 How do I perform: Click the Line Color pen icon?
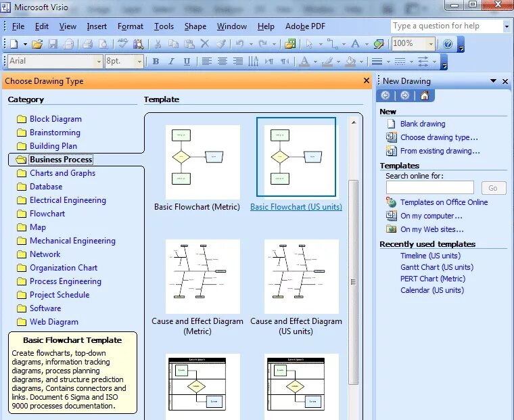(328, 62)
